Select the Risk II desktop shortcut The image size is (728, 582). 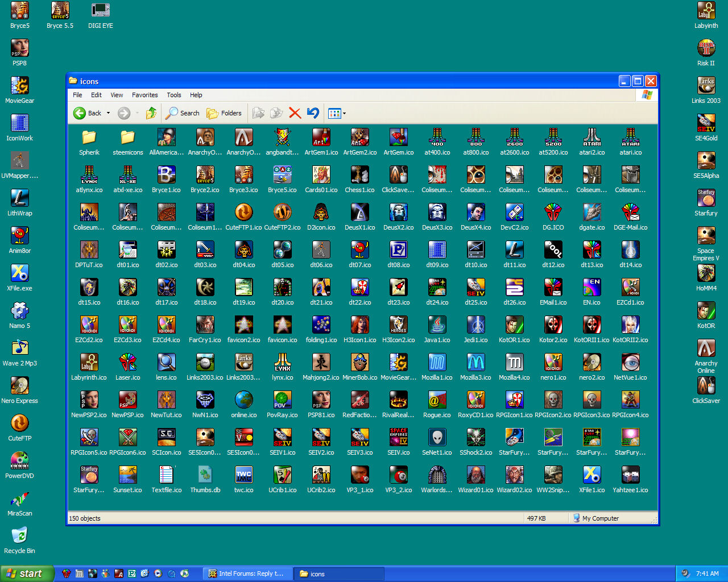706,48
